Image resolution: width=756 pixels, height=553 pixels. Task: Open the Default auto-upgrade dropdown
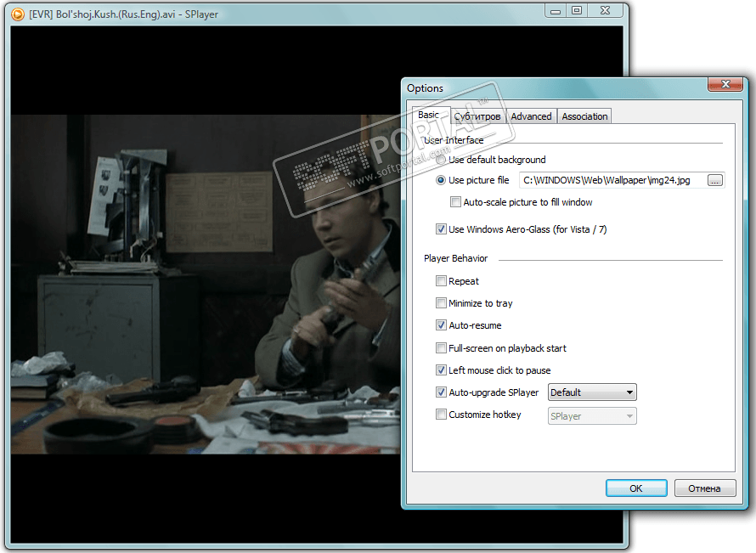(x=592, y=392)
